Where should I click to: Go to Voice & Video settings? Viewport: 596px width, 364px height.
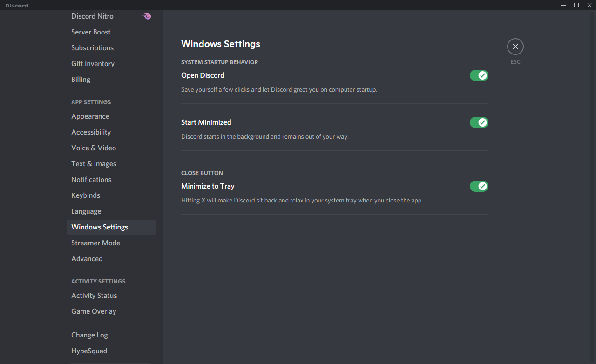click(x=111, y=148)
